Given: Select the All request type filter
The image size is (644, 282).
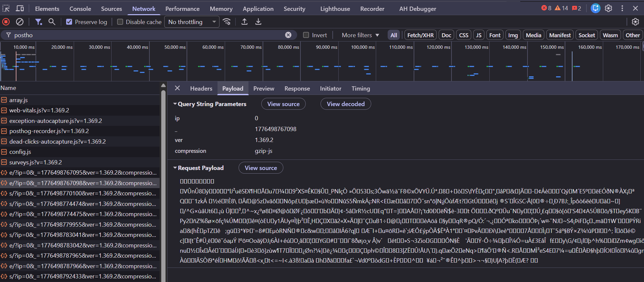Looking at the screenshot, I should coord(394,35).
